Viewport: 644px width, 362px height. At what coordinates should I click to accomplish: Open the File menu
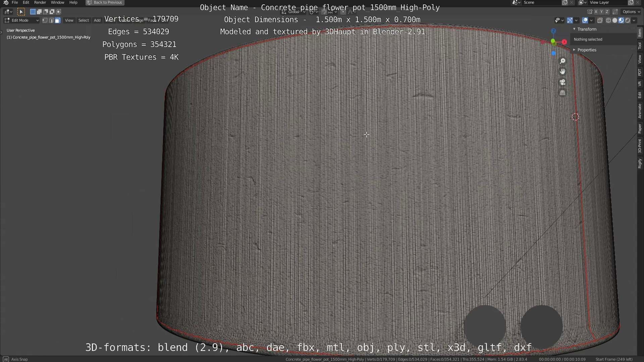15,2
